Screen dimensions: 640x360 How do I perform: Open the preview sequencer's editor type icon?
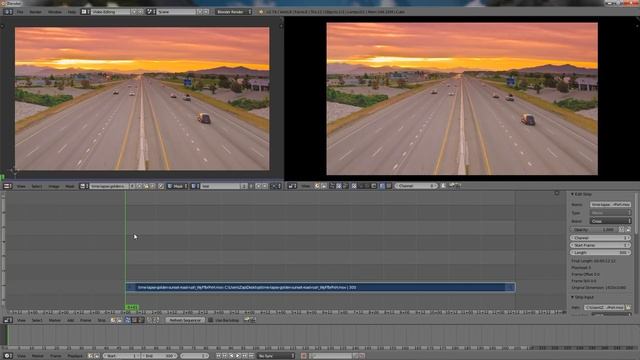coord(292,186)
